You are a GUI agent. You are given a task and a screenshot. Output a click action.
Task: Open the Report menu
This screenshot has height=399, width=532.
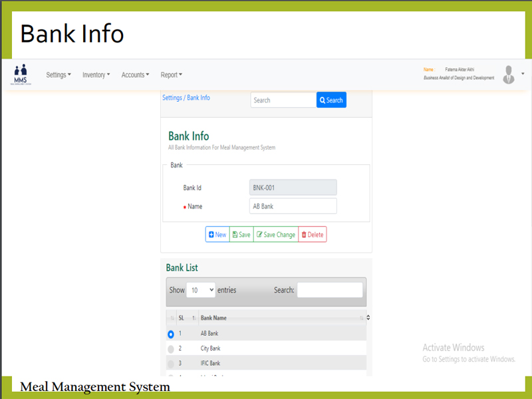[x=171, y=75]
